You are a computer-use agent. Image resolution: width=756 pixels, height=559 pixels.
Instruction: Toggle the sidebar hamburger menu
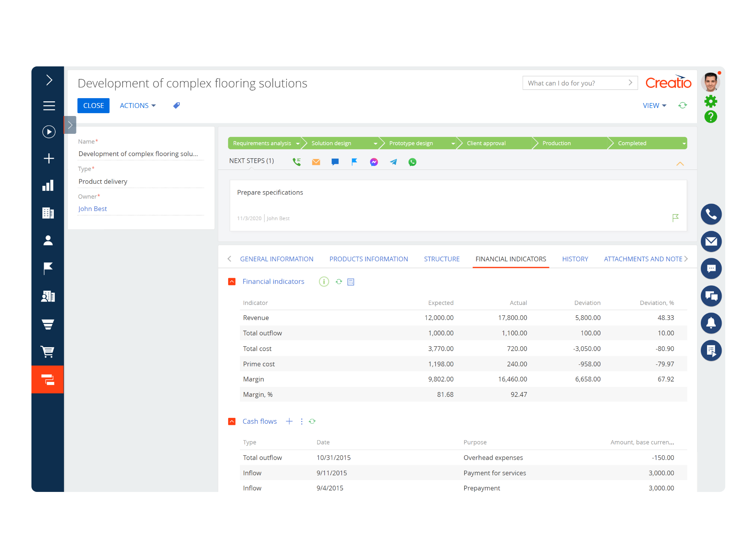point(49,106)
